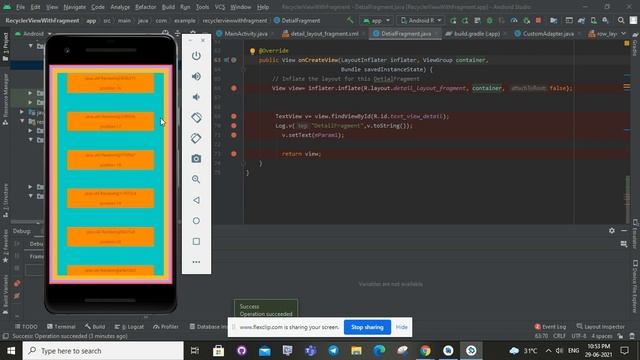Open Google Chrome from the taskbar
The height and width of the screenshot is (360, 640).
click(425, 351)
